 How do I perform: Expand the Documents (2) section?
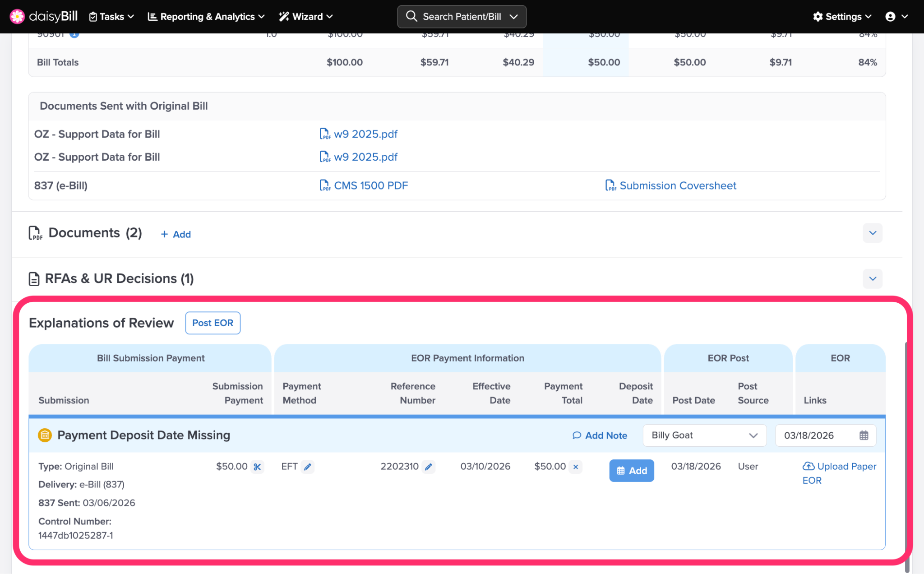(872, 233)
